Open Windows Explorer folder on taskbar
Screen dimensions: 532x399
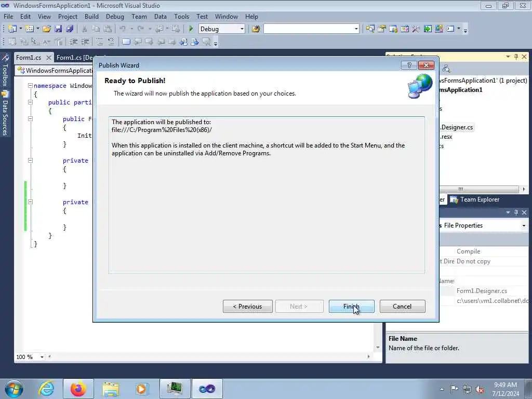[x=111, y=389]
